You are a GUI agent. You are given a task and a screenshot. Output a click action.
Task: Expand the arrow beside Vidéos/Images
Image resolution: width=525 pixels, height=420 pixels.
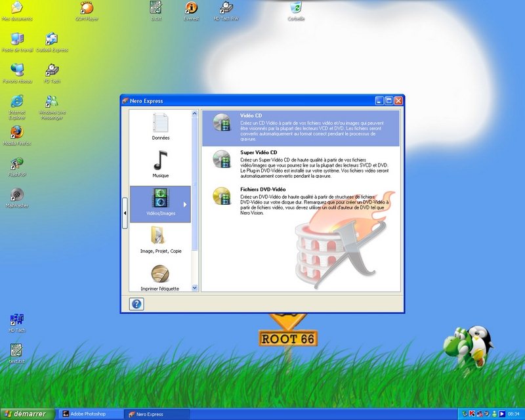coord(185,204)
